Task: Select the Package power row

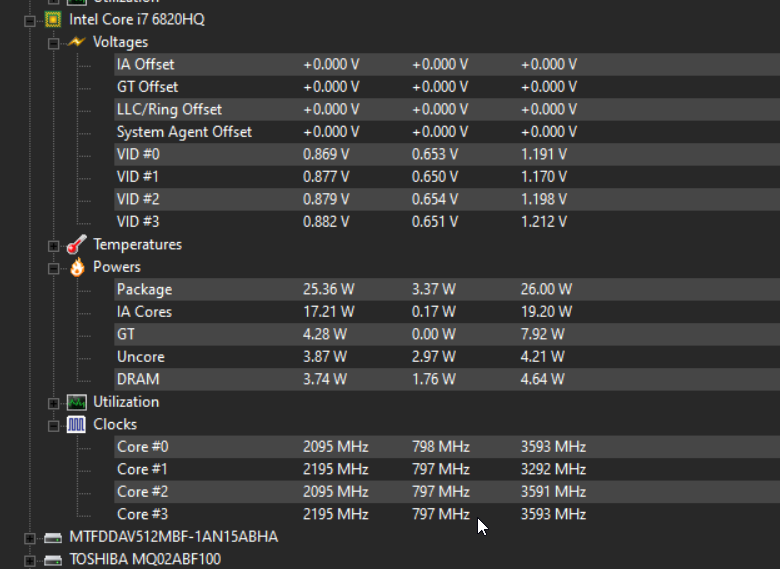Action: 144,289
